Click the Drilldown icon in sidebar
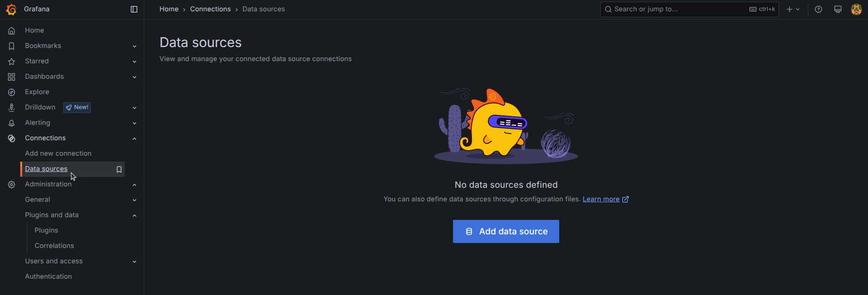This screenshot has width=868, height=295. tap(12, 108)
